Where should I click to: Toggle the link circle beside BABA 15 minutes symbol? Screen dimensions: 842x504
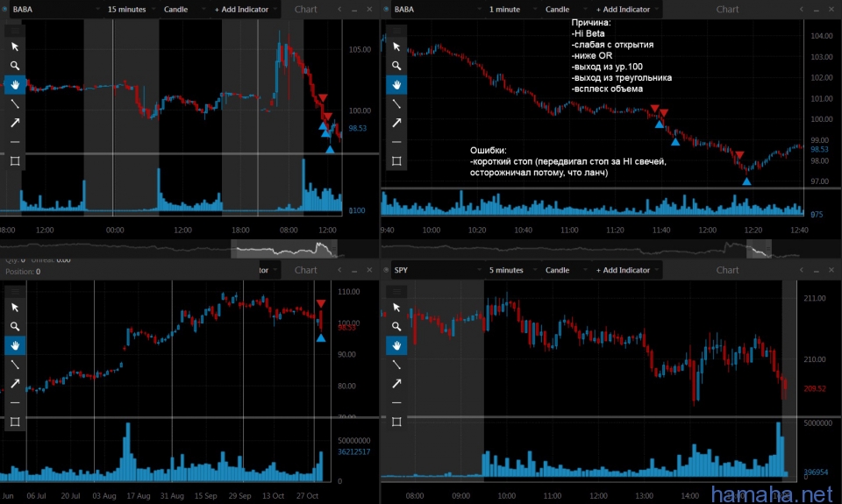pos(5,9)
